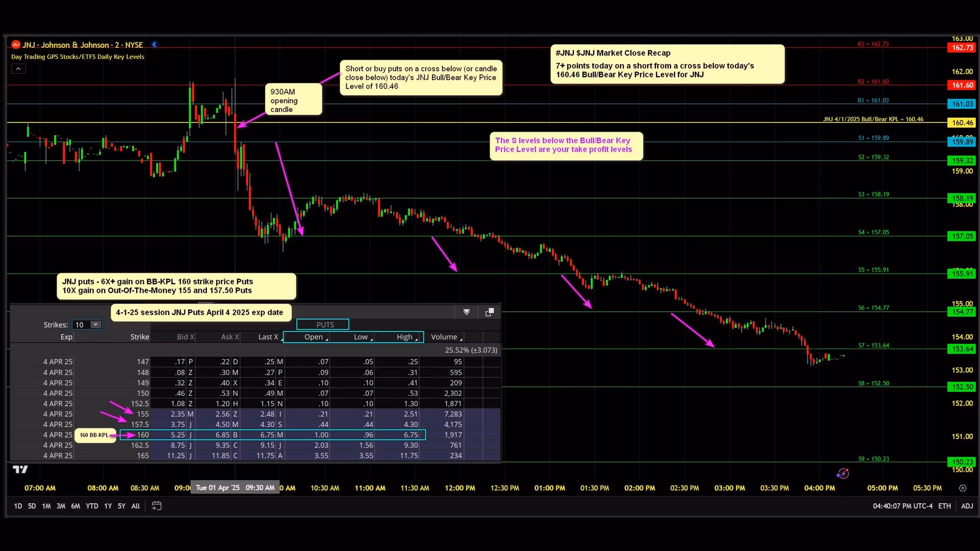Open the Go to date calendar icon
980x551 pixels.
click(x=157, y=506)
